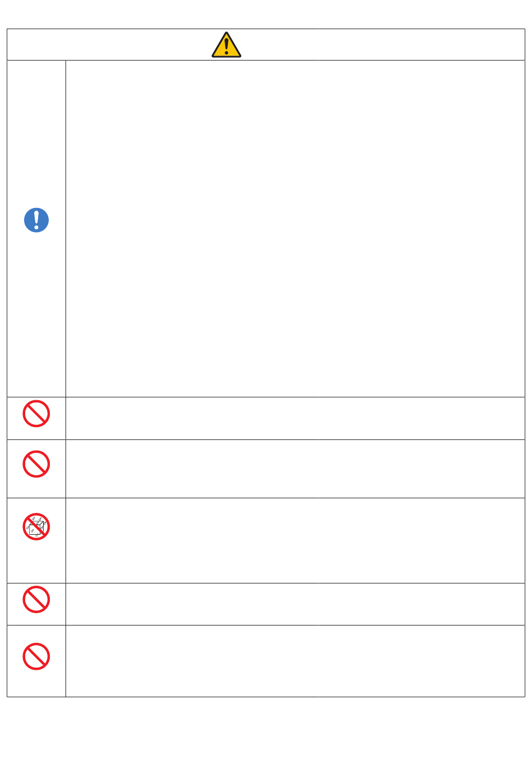This screenshot has width=532, height=783.
Task: Click the blue mandatory-action exclamation icon
Action: tap(36, 220)
